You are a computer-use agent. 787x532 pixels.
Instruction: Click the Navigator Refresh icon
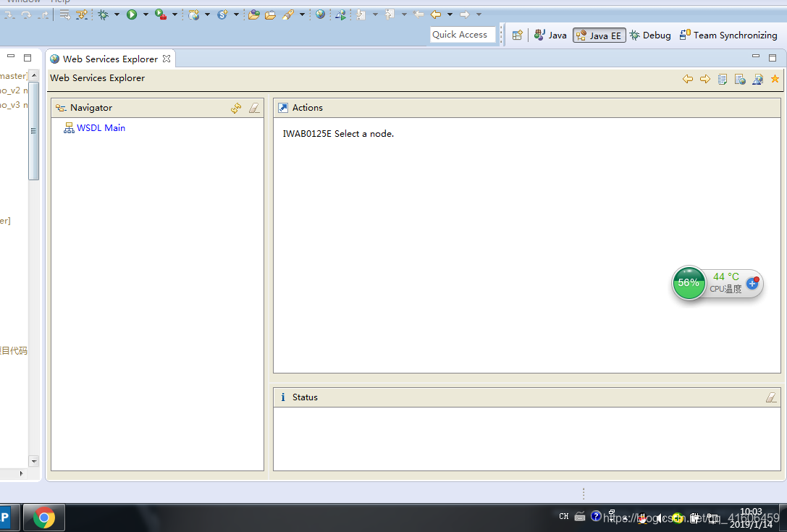pos(236,108)
